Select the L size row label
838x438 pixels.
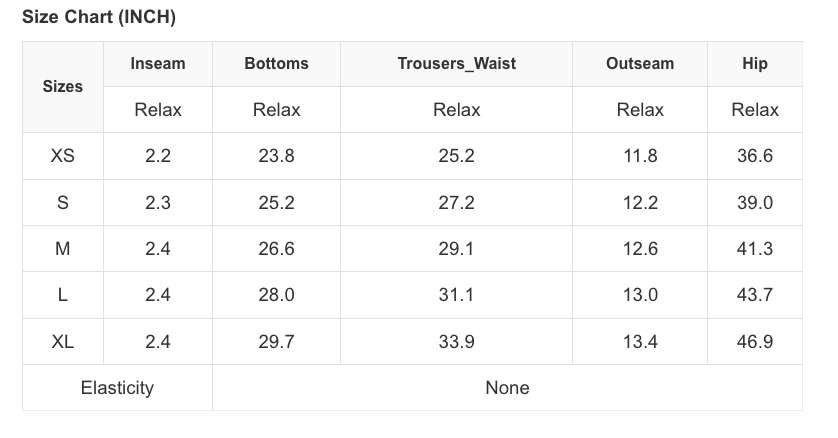pos(62,295)
